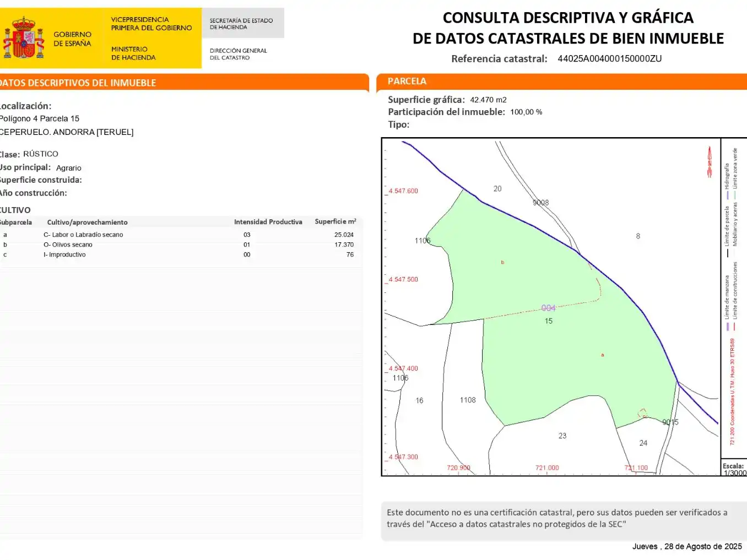Click the 'Cultivo/aprovechamiento' column header

point(87,222)
